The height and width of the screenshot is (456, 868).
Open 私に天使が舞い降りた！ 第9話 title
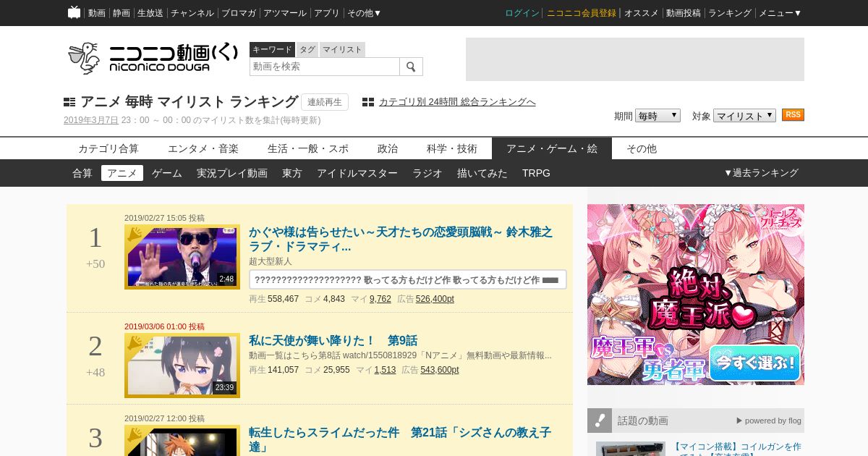[x=333, y=340]
